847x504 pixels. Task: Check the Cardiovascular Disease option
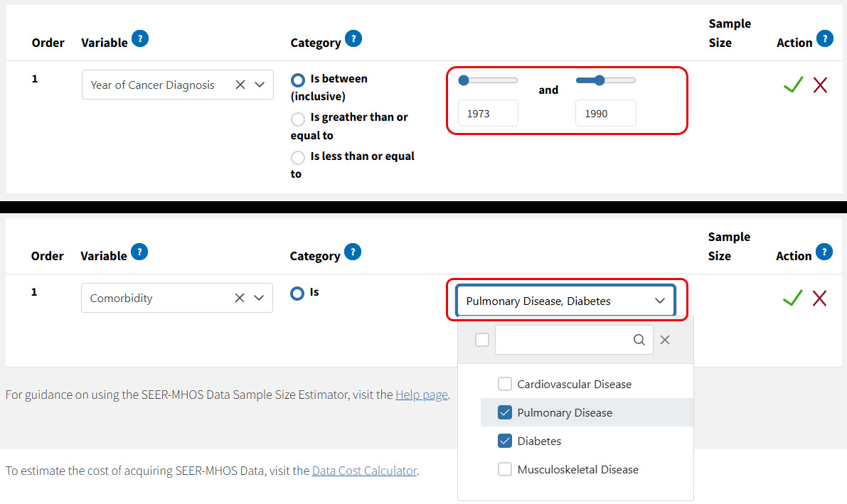point(505,384)
